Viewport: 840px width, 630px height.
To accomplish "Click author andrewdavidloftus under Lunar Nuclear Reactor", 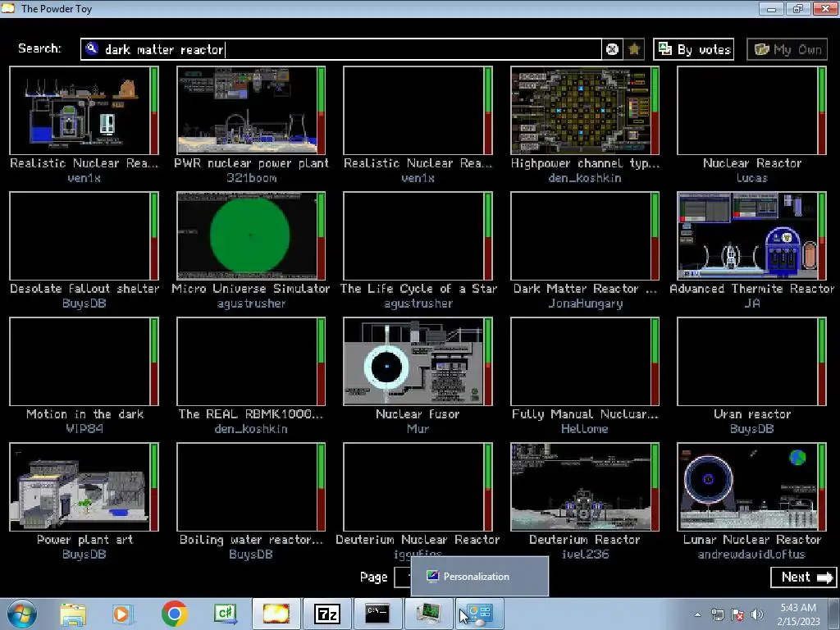I will [751, 555].
